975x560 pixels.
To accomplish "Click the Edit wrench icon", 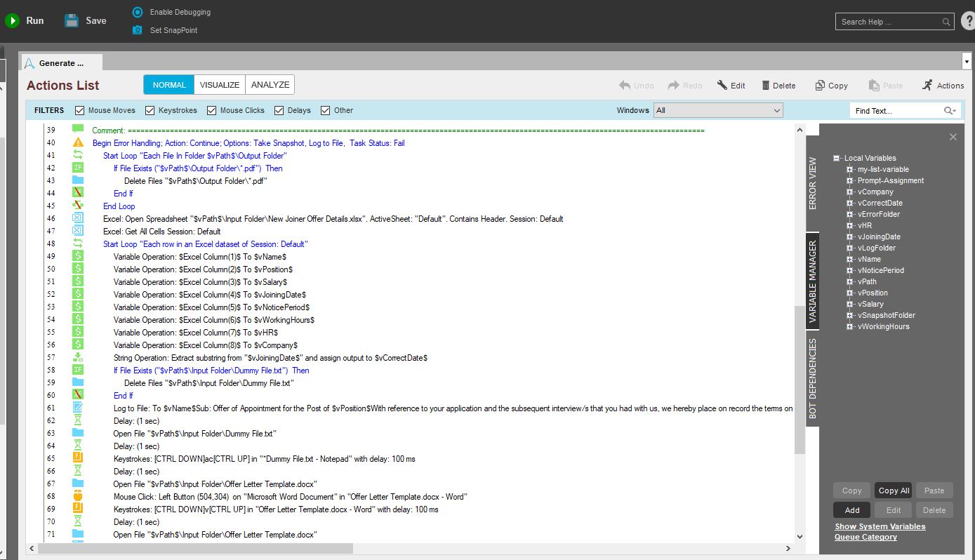I will (x=722, y=86).
